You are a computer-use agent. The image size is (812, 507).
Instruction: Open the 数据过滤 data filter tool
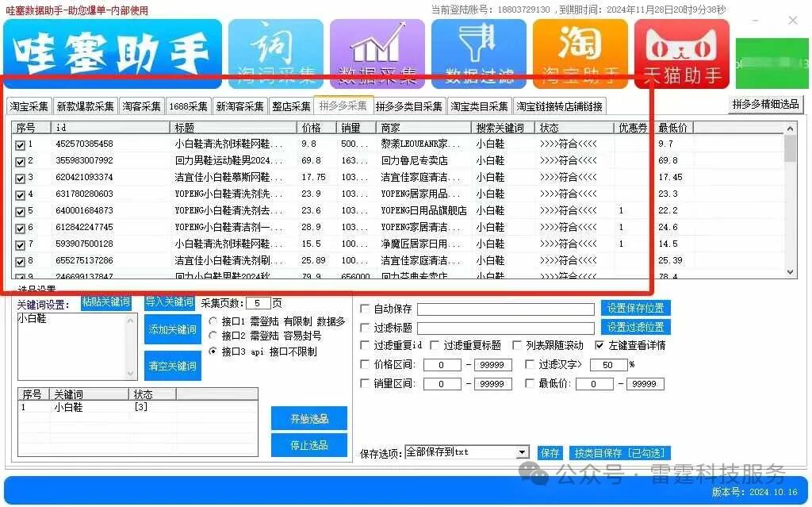479,53
